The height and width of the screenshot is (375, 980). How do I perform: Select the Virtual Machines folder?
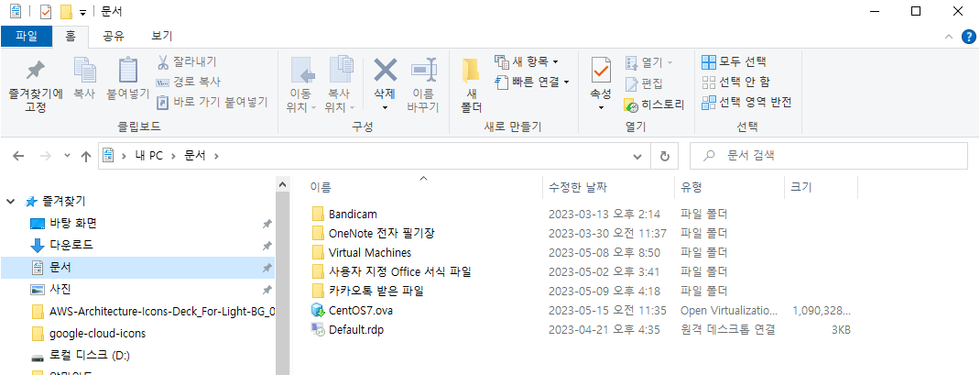pos(370,253)
